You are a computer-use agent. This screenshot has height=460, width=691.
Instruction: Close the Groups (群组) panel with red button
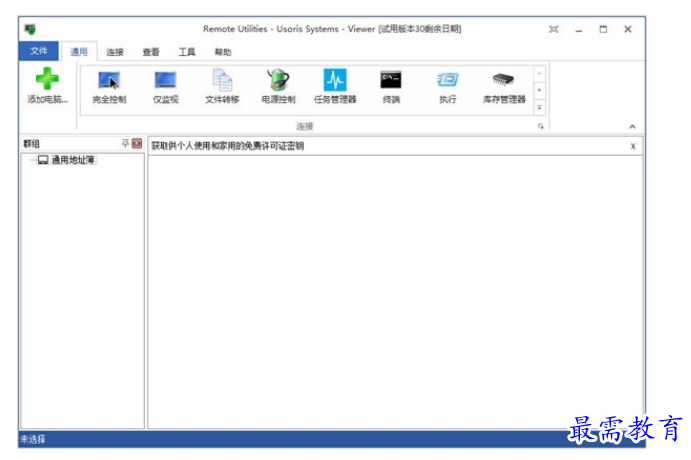pos(137,143)
